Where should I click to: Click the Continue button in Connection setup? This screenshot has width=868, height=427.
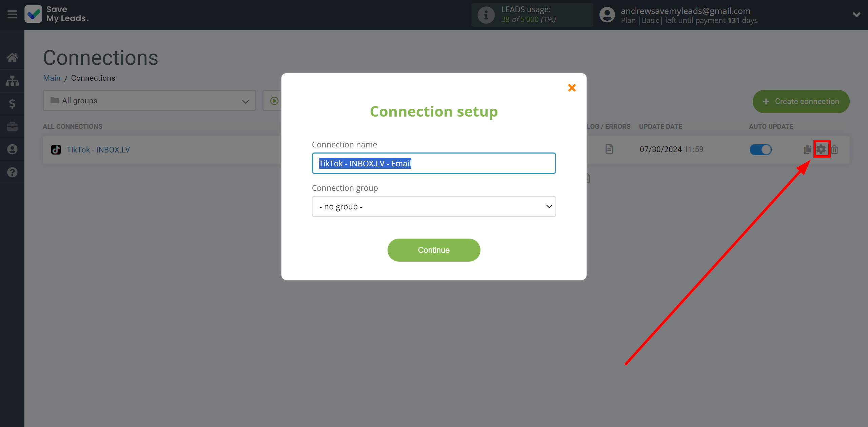[x=433, y=250]
